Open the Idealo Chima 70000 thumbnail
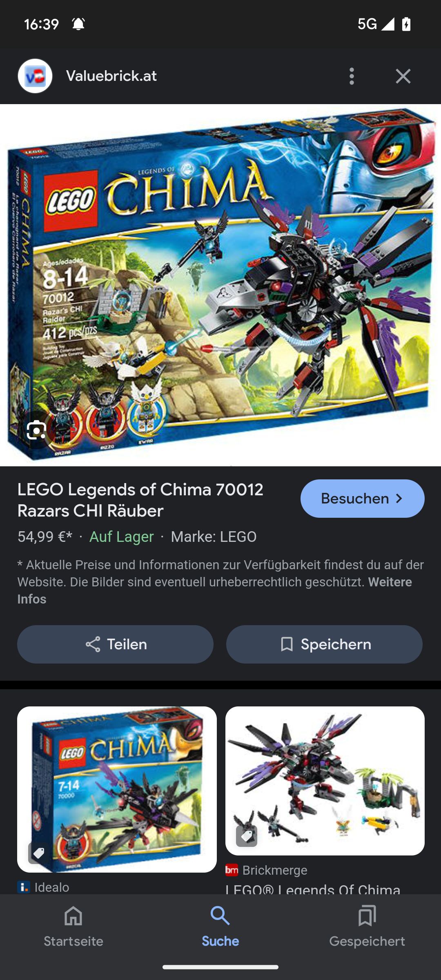The height and width of the screenshot is (980, 441). (x=117, y=790)
